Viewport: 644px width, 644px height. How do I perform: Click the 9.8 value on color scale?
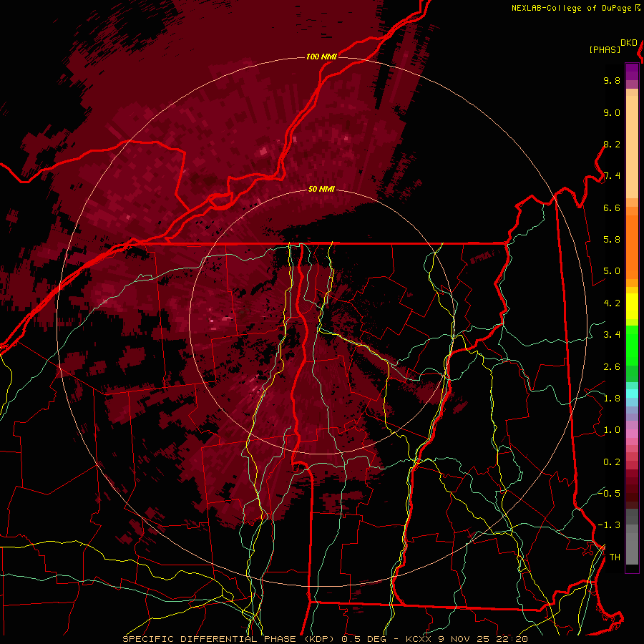(x=612, y=80)
